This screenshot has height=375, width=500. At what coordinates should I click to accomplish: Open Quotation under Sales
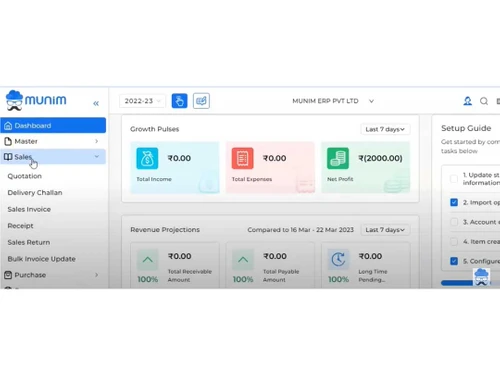coord(25,176)
